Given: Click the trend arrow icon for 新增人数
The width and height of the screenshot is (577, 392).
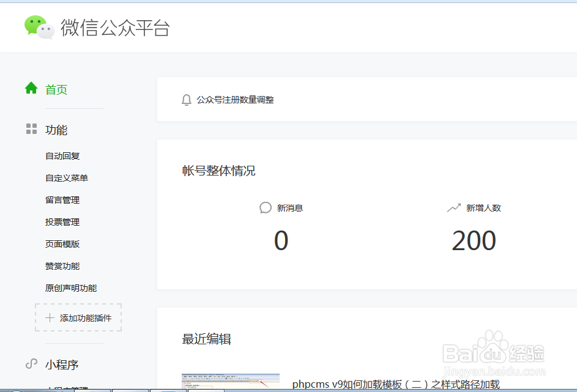Looking at the screenshot, I should pos(454,208).
